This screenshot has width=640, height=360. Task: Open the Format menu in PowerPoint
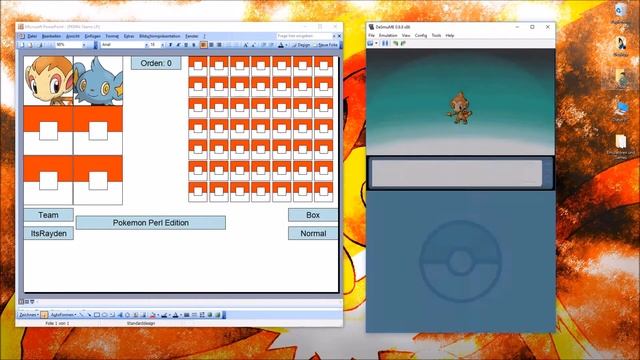112,36
